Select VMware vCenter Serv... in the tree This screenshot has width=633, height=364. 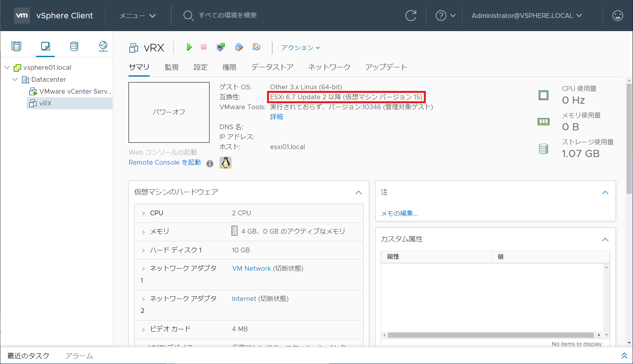[75, 91]
